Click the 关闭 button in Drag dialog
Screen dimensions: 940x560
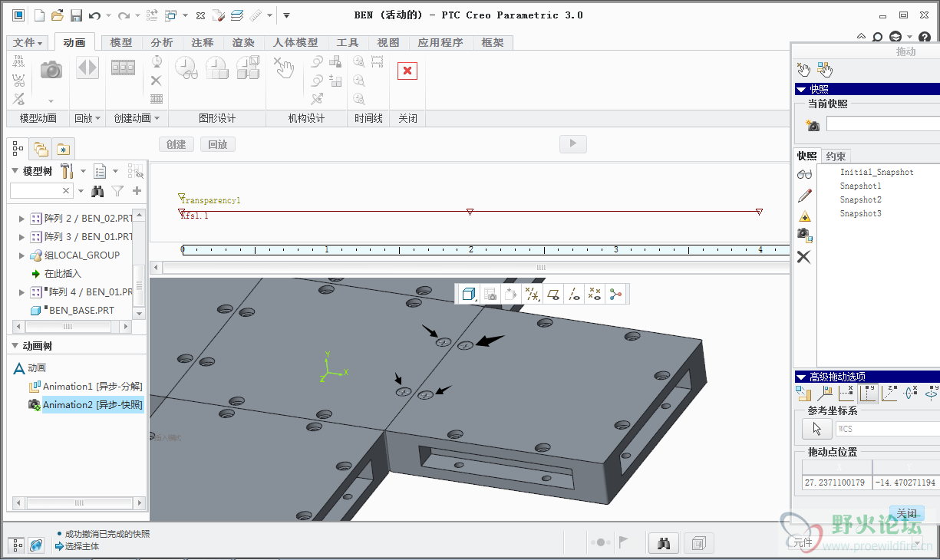tap(906, 513)
